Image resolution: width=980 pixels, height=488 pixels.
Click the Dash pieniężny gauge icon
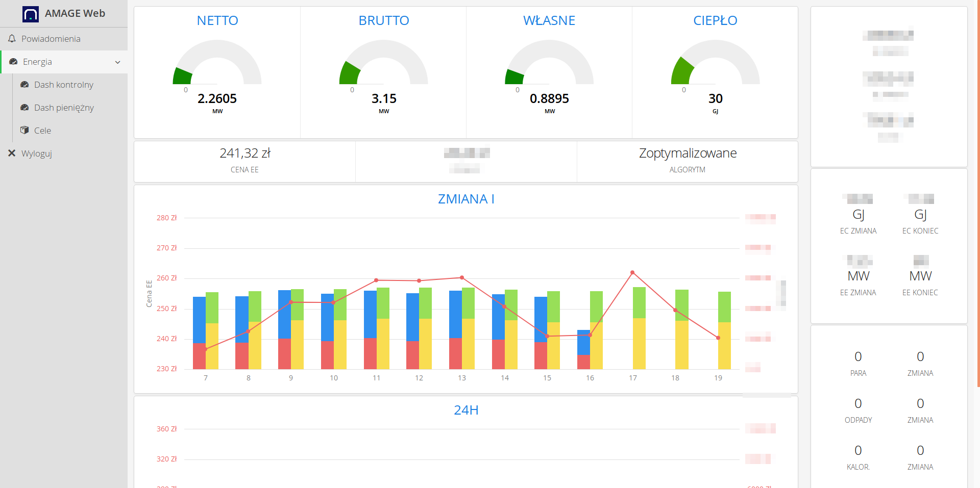(24, 108)
